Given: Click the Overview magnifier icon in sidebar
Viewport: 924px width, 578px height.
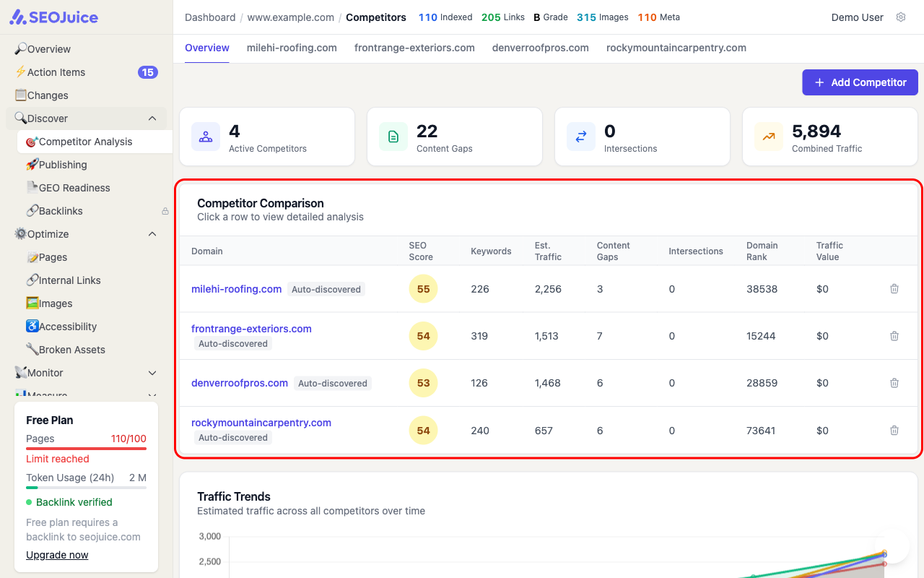Looking at the screenshot, I should click(x=21, y=49).
